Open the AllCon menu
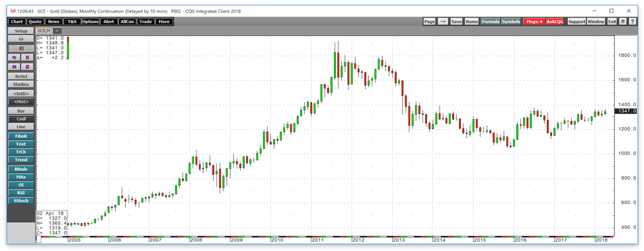The image size is (644, 251). tap(128, 22)
